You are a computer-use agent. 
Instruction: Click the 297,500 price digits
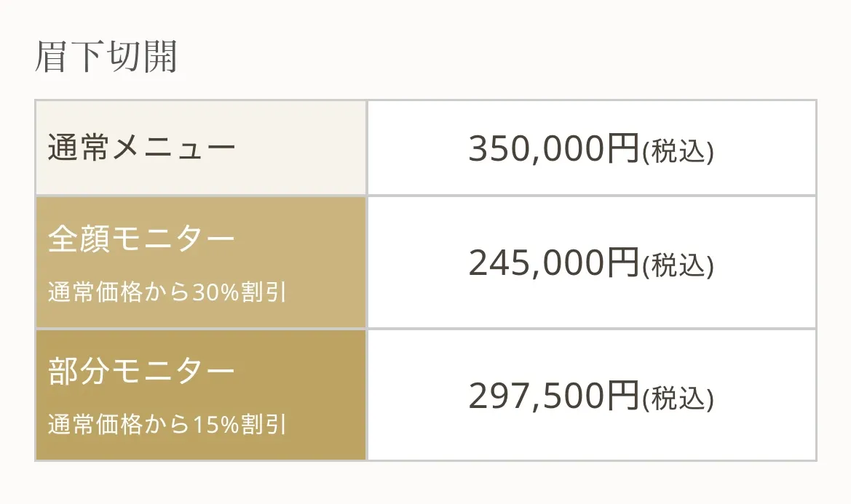coord(537,396)
